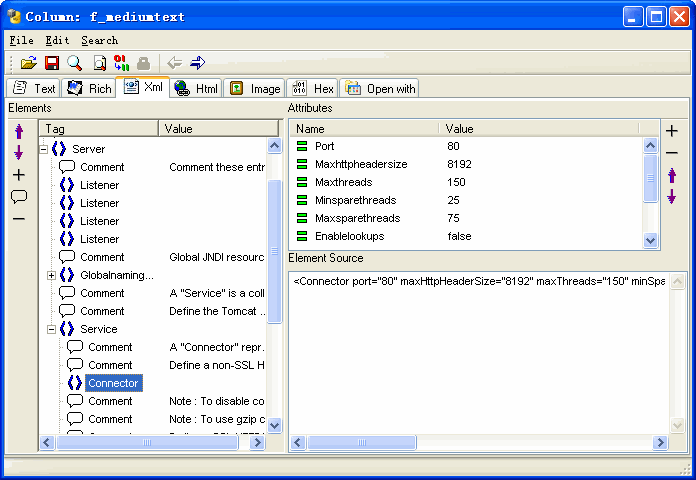Move element up with purple arrow in Elements
696x480 pixels.
[18, 132]
